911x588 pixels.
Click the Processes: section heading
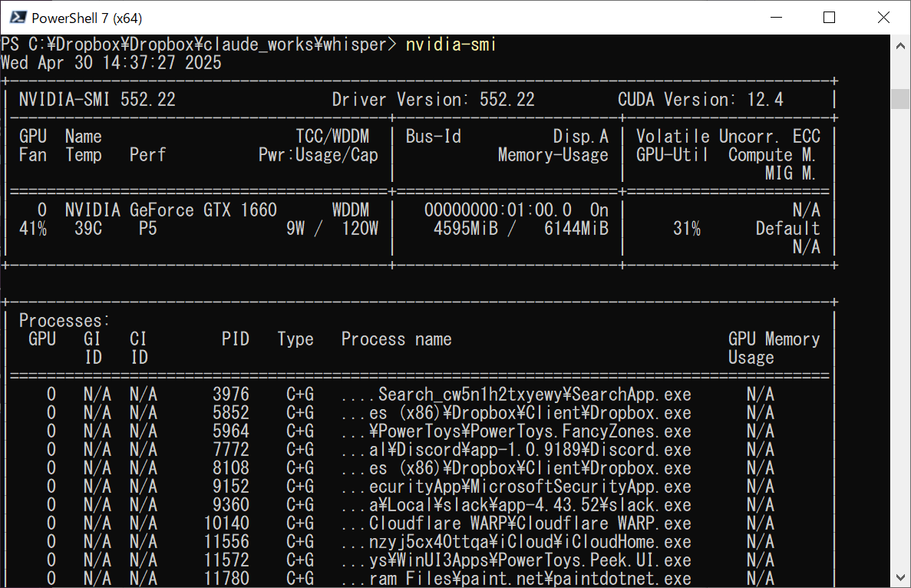64,321
